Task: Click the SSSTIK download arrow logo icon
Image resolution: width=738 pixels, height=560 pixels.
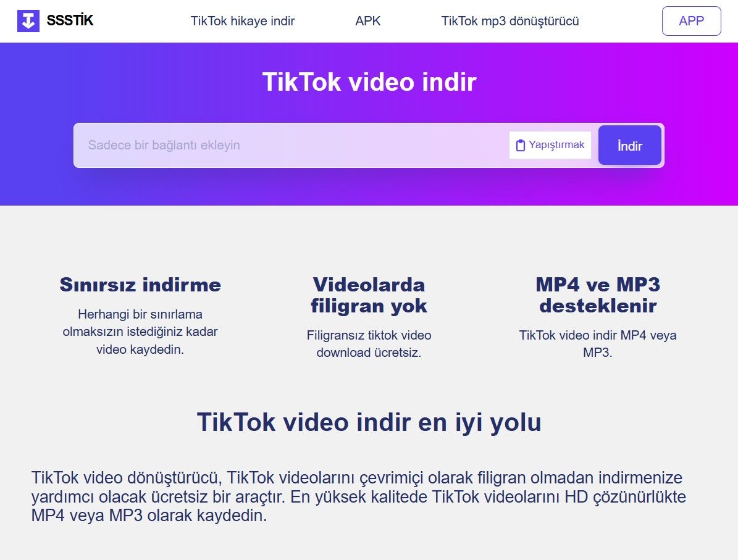Action: pos(28,21)
